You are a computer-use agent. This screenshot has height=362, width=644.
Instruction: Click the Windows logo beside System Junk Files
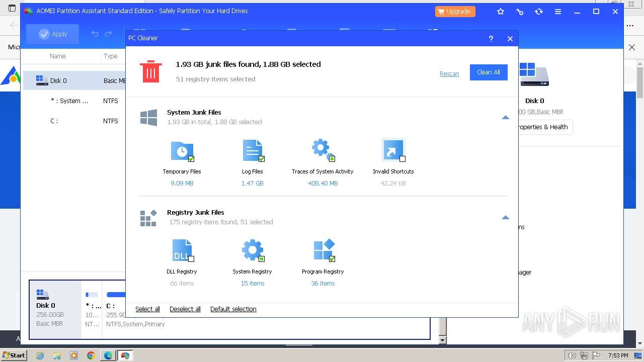tap(149, 118)
